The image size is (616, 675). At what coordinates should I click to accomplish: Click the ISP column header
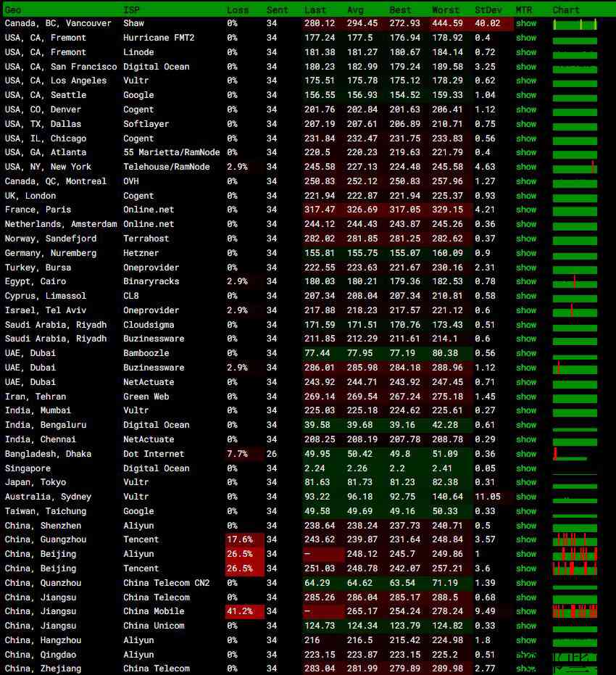pyautogui.click(x=131, y=9)
